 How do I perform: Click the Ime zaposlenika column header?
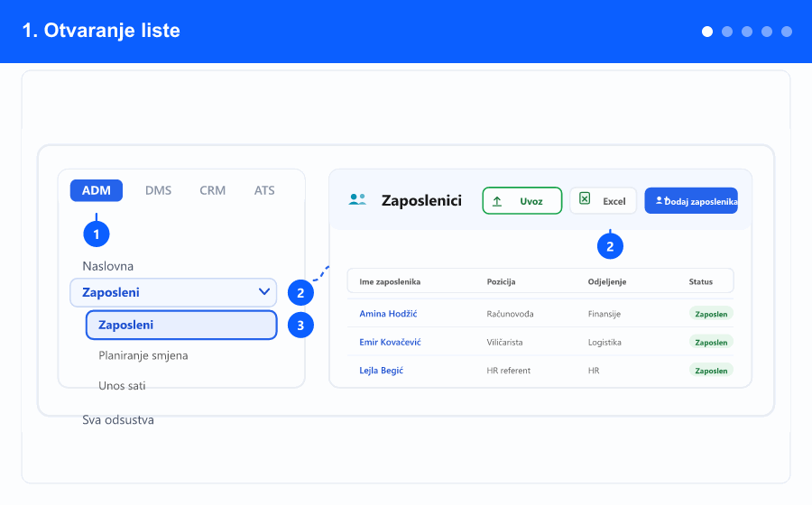pyautogui.click(x=390, y=281)
